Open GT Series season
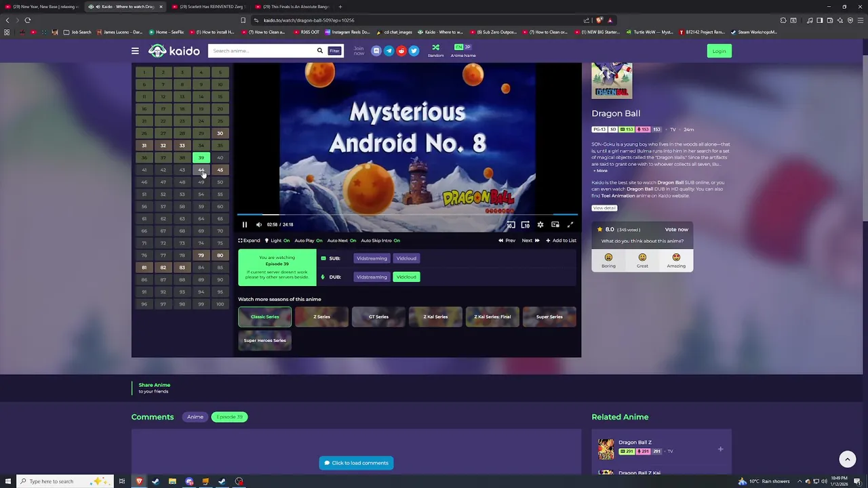Viewport: 868px width, 488px height. [x=378, y=317]
